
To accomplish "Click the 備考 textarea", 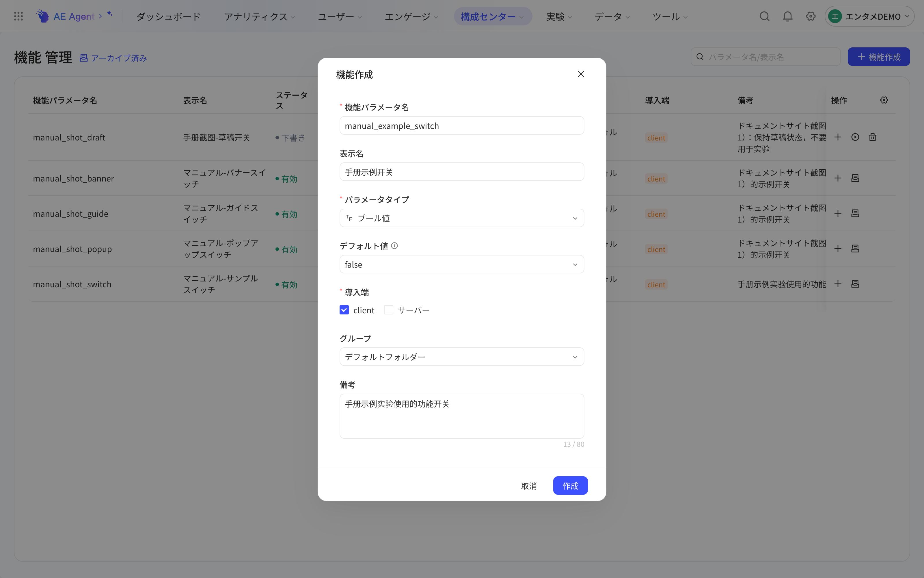I will [462, 416].
